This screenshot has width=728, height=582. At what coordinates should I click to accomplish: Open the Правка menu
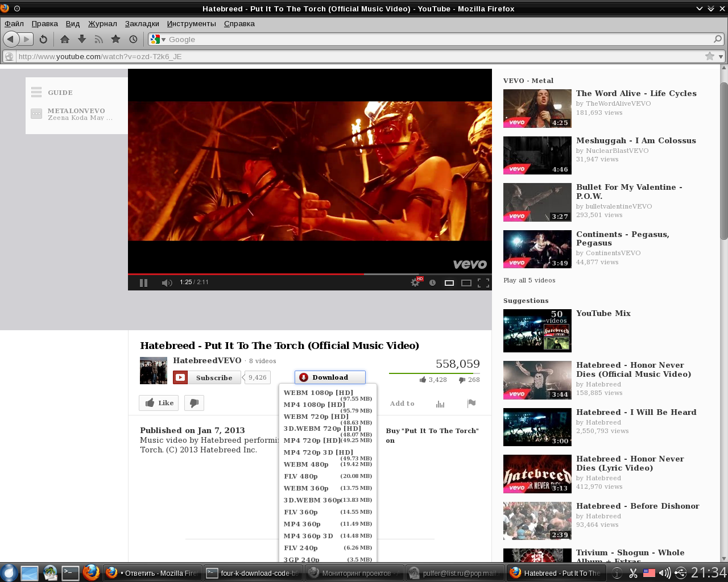pos(45,23)
